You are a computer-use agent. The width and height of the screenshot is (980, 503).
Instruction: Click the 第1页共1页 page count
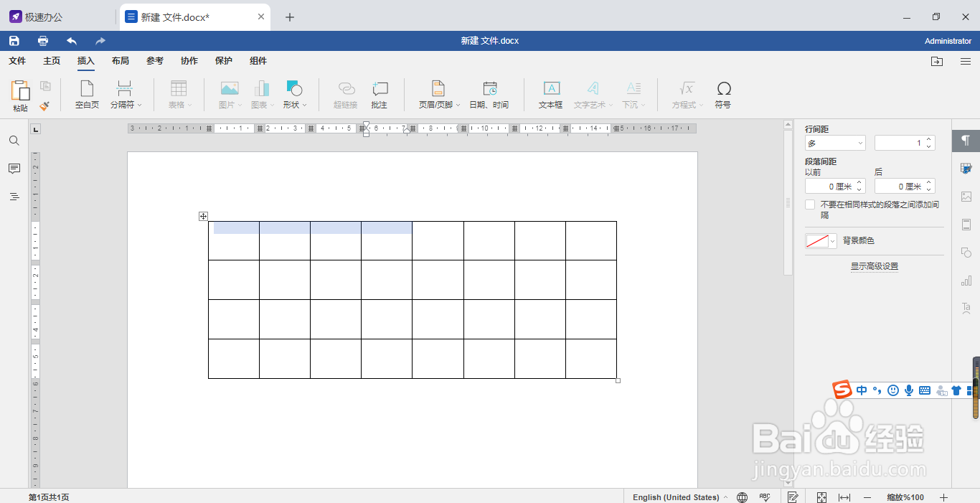[x=49, y=497]
